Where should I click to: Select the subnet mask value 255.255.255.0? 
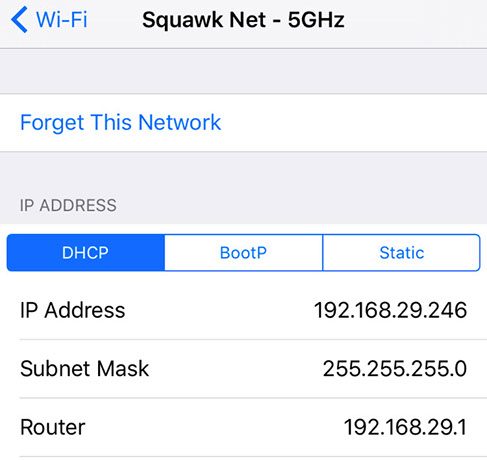tap(395, 369)
